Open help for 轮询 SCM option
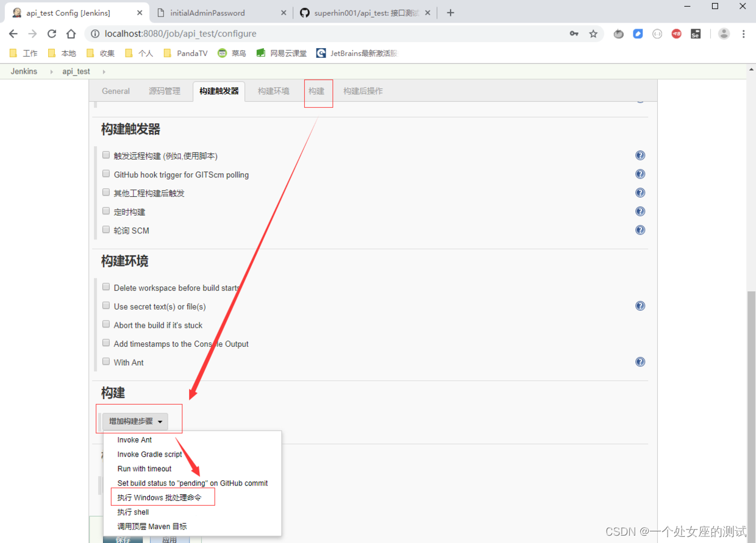Image resolution: width=756 pixels, height=543 pixels. pos(640,230)
